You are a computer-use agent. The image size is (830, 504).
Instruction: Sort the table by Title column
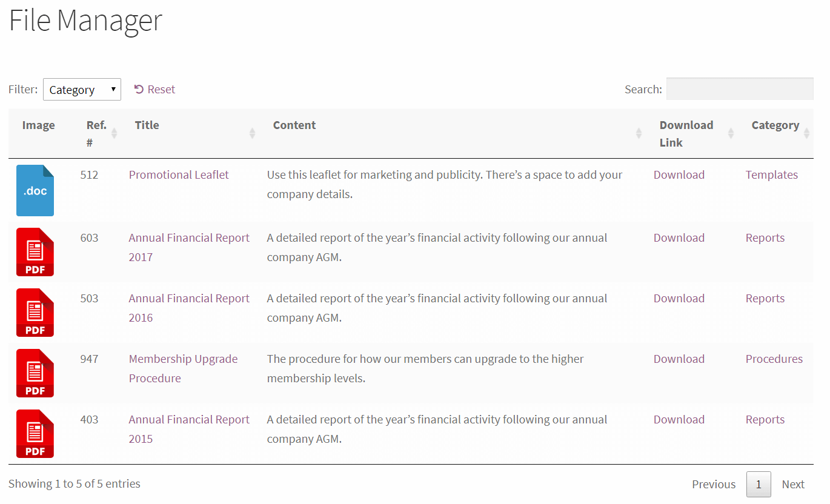pos(147,125)
